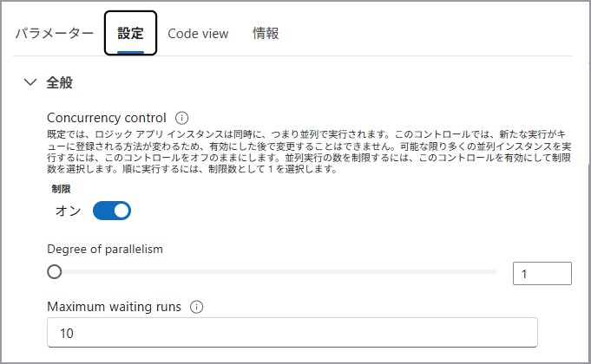Click the middle of the parallelism slider track
This screenshot has height=364, width=591.
coord(274,272)
